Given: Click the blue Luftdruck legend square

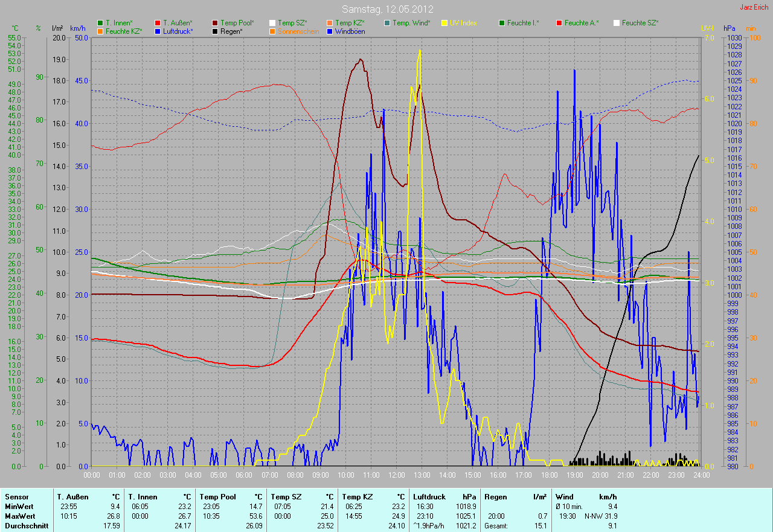Looking at the screenshot, I should pos(157,31).
